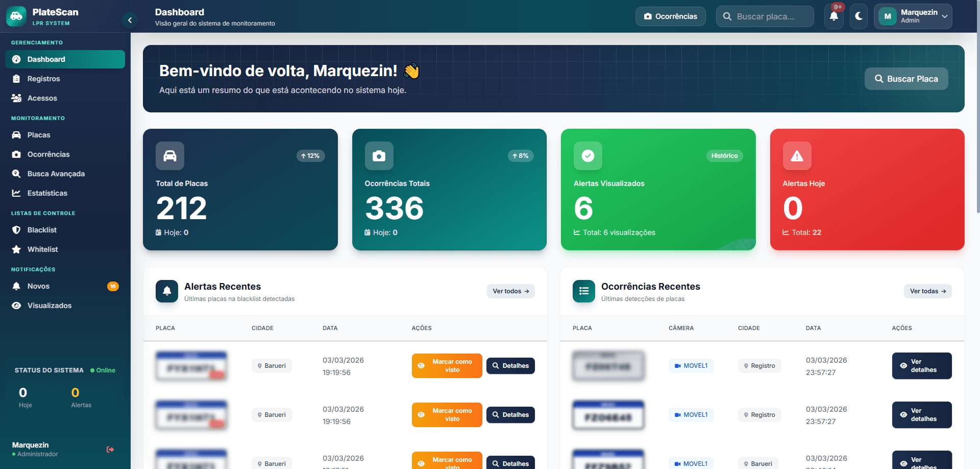Collapse the sidebar with the chevron arrow
This screenshot has width=980, height=469.
tap(130, 19)
